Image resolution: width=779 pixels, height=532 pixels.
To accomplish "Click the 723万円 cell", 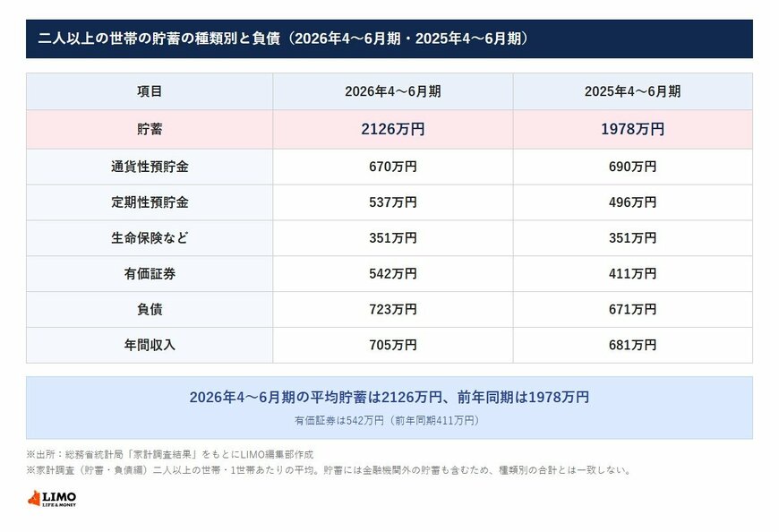I will coord(392,310).
